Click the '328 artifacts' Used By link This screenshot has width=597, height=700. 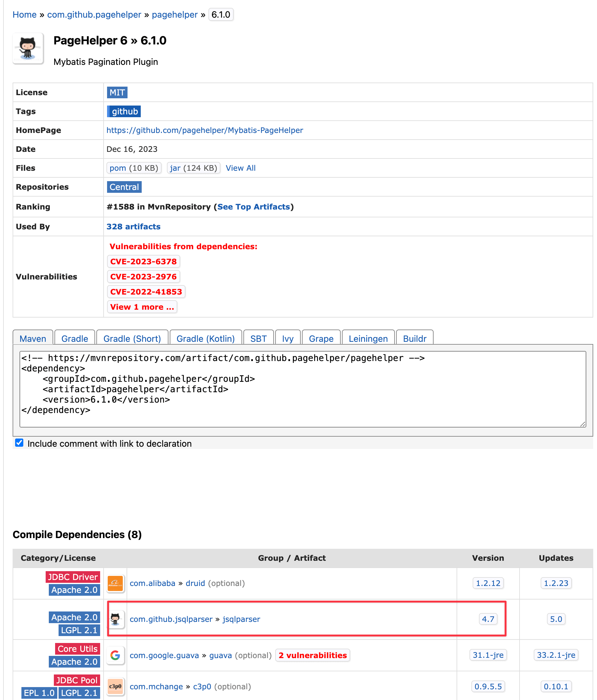pos(133,227)
